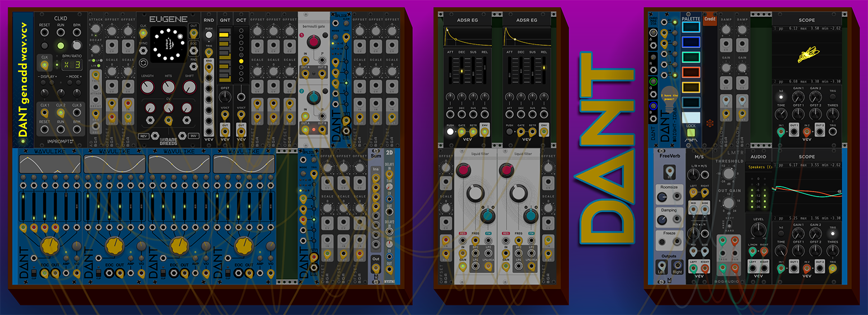Screen dimensions: 868x315
Task: Click the lit PUSH button on left ADSR EG
Action: pyautogui.click(x=450, y=133)
